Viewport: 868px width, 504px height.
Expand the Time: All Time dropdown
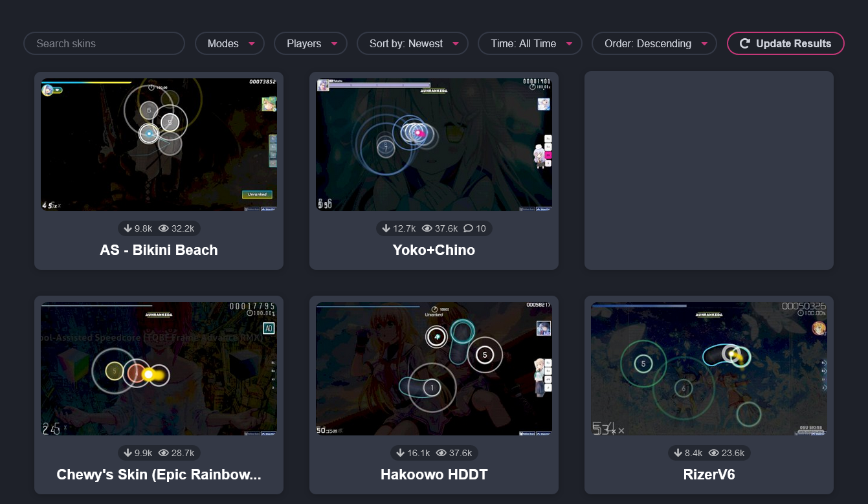point(530,43)
